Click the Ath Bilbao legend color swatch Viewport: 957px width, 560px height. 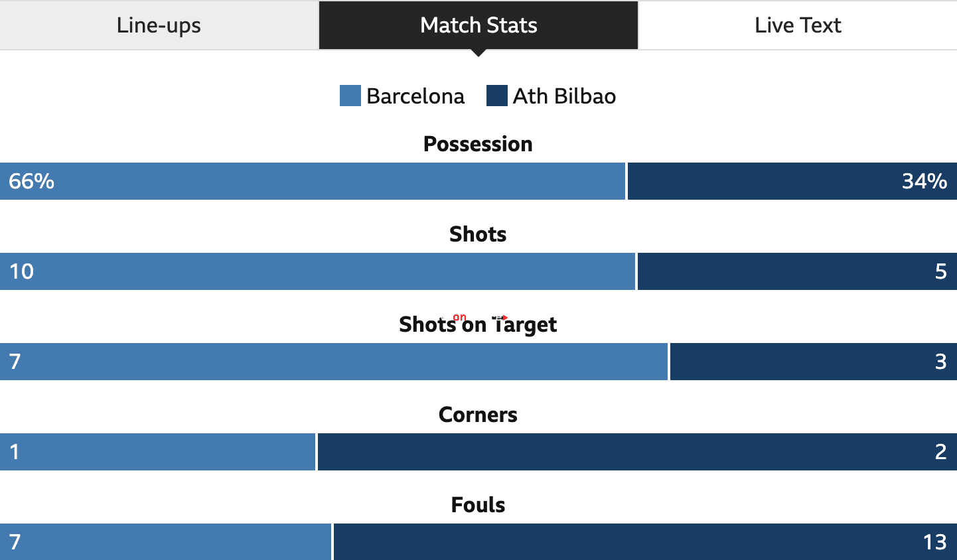coord(497,96)
